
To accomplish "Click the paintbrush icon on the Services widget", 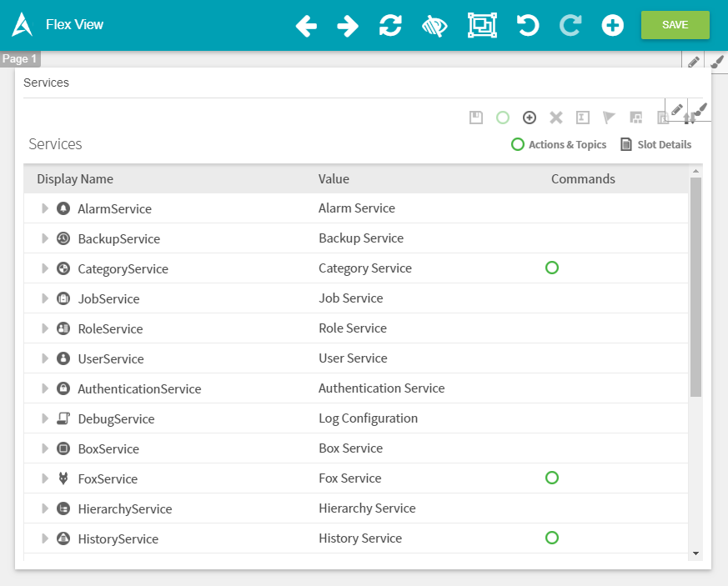I will pos(700,109).
